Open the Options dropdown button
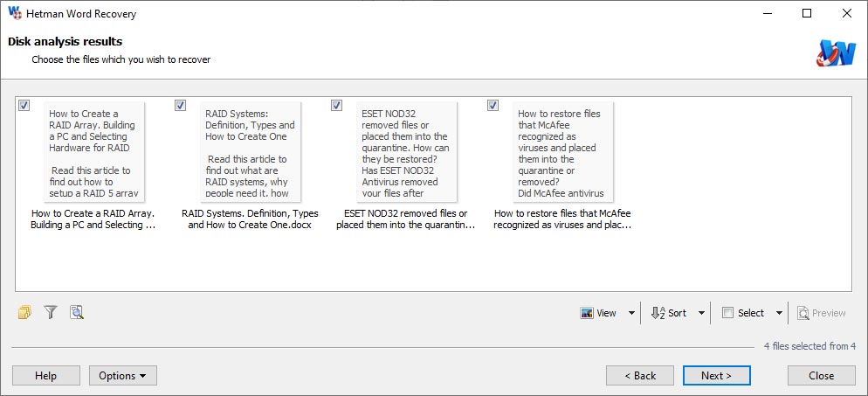 click(x=123, y=376)
